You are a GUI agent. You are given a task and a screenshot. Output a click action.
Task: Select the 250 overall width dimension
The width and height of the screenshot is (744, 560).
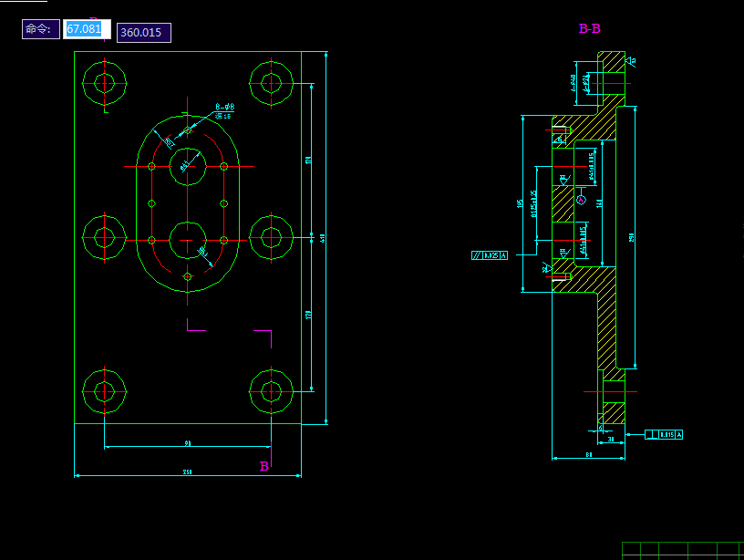pyautogui.click(x=188, y=472)
